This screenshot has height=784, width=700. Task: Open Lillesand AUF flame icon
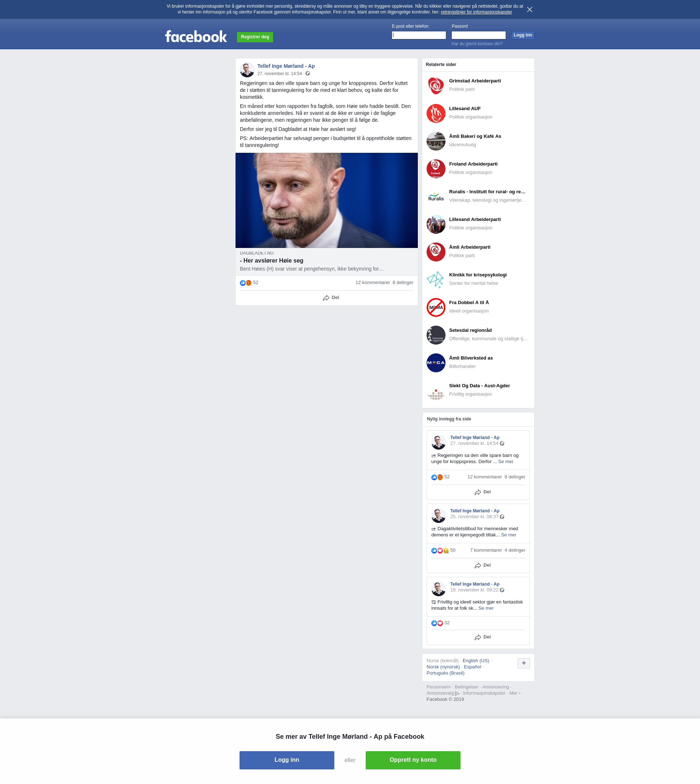(436, 113)
